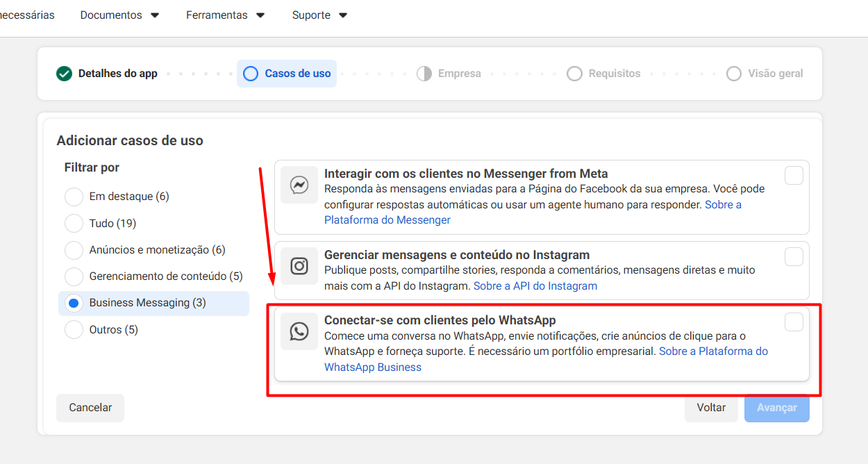
Task: Click title Conectar-se com clientes pelo WhatsApp
Action: (x=440, y=320)
